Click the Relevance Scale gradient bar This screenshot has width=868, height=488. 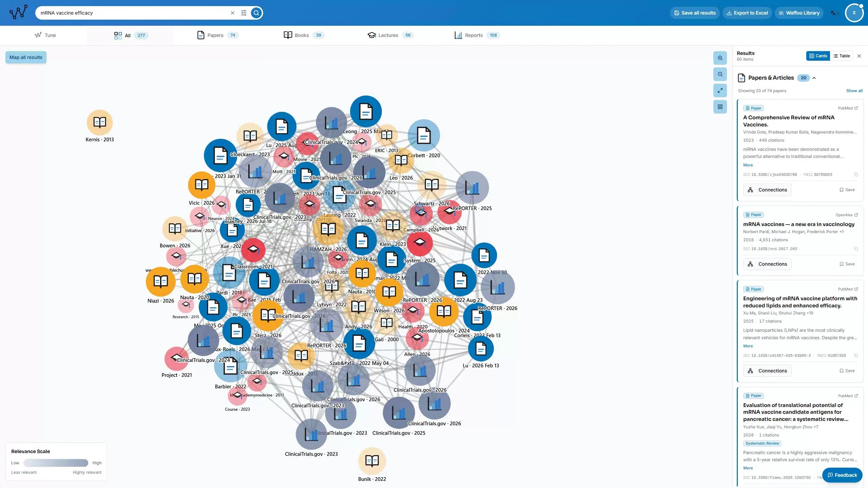click(56, 463)
